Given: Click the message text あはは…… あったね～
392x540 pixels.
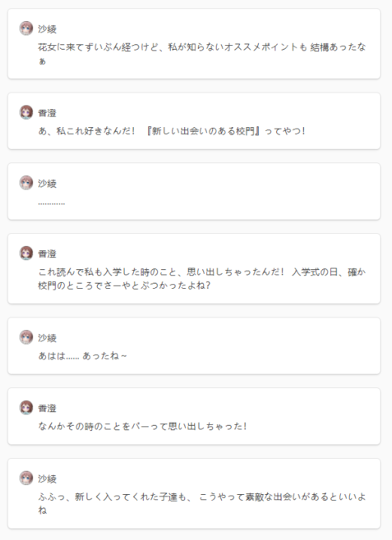Looking at the screenshot, I should point(82,356).
